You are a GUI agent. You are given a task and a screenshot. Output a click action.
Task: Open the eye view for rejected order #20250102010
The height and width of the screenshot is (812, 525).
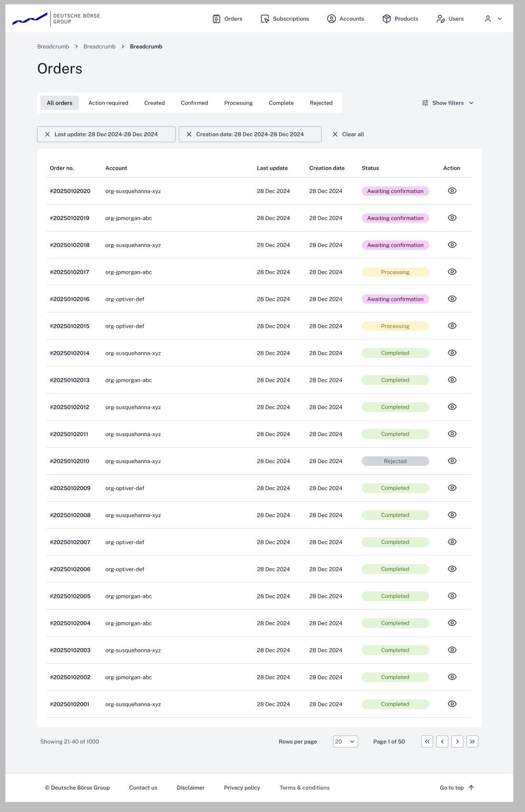click(452, 460)
